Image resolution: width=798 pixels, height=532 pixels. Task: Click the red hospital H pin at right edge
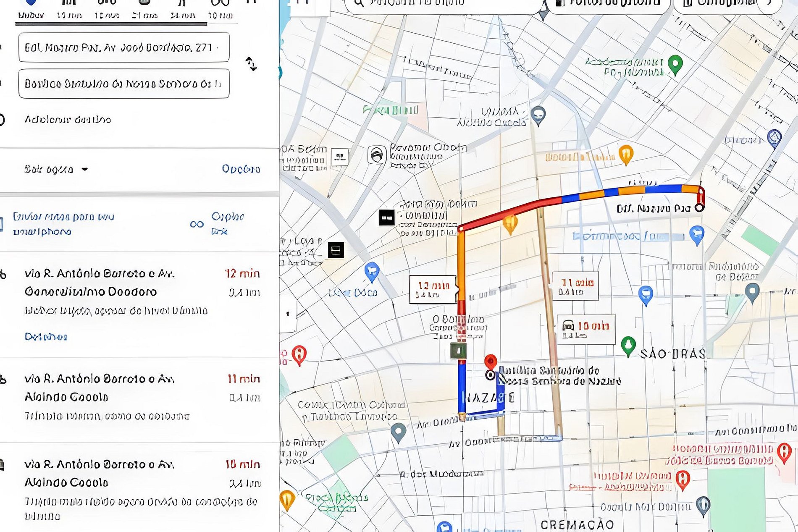click(x=784, y=453)
